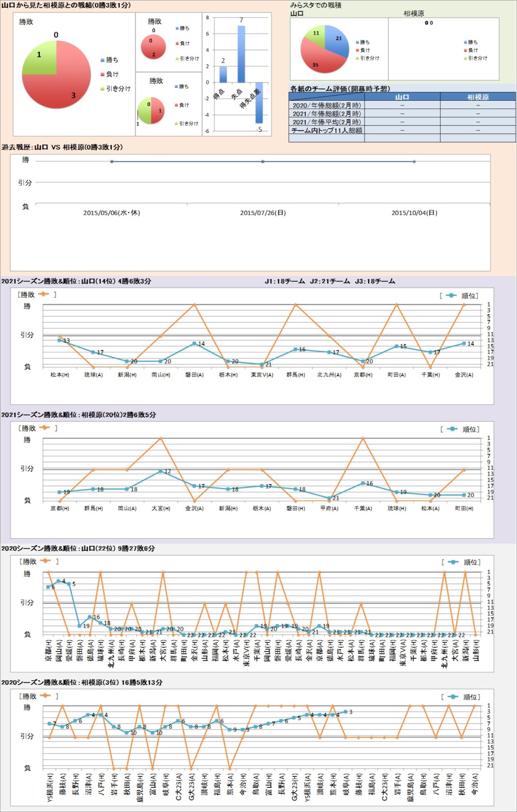Click the 相模原 column header in the evaluation table
The width and height of the screenshot is (517, 812).
(x=478, y=97)
